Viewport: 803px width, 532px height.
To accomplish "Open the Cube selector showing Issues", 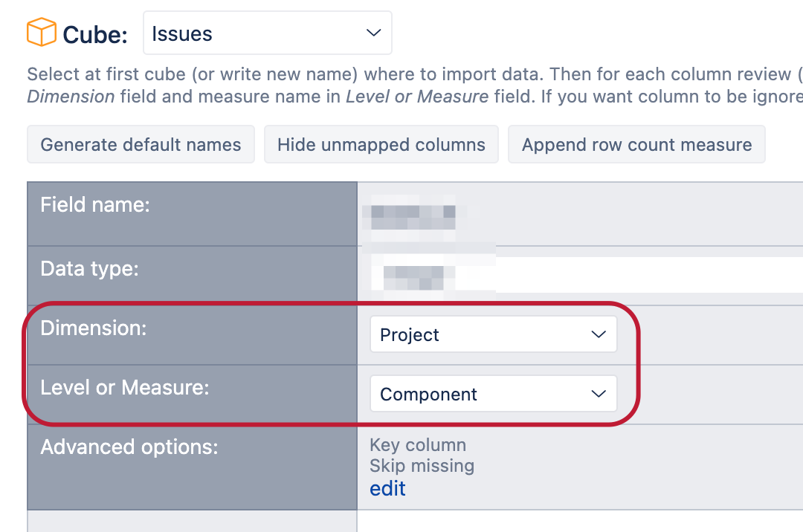I will (268, 33).
